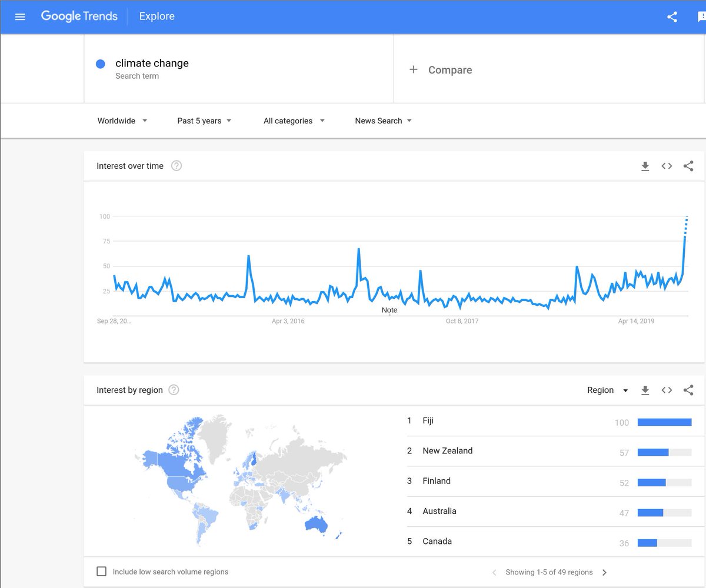Viewport: 706px width, 588px height.
Task: Go to next page of regions
Action: [x=604, y=572]
